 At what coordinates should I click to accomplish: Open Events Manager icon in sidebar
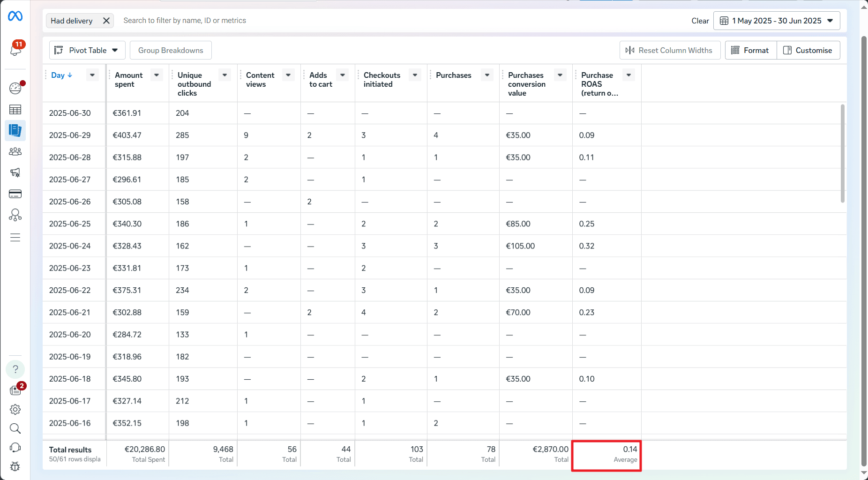click(15, 215)
